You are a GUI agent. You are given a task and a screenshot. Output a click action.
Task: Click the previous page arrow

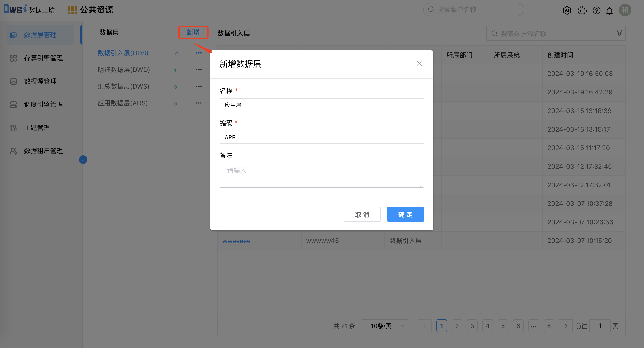[x=424, y=326]
